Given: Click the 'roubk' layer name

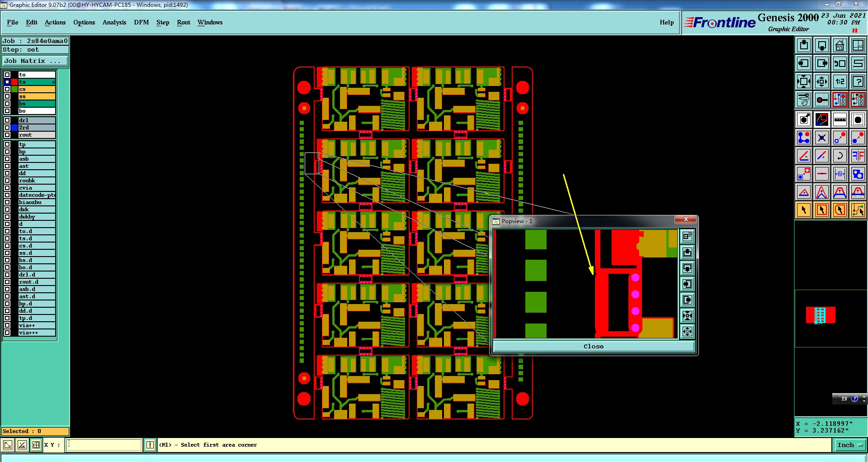Looking at the screenshot, I should point(37,181).
